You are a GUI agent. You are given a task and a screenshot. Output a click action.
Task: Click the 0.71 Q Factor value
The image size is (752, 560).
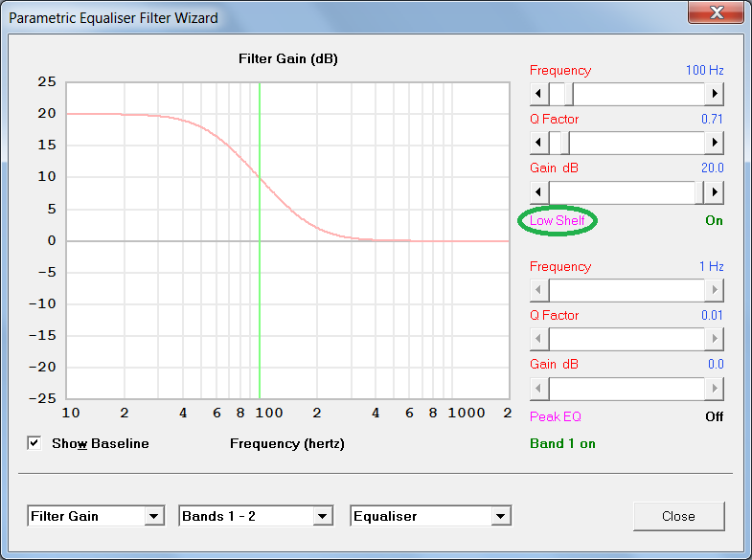click(712, 119)
